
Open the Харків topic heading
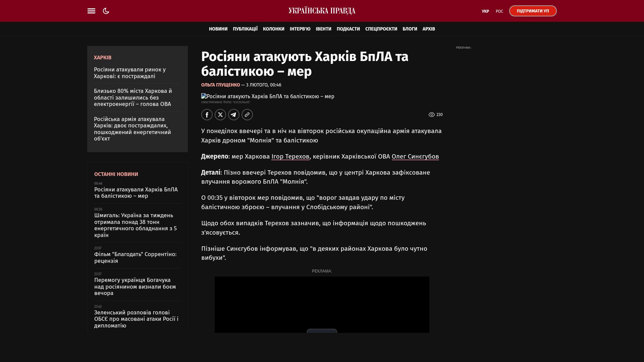pyautogui.click(x=103, y=58)
